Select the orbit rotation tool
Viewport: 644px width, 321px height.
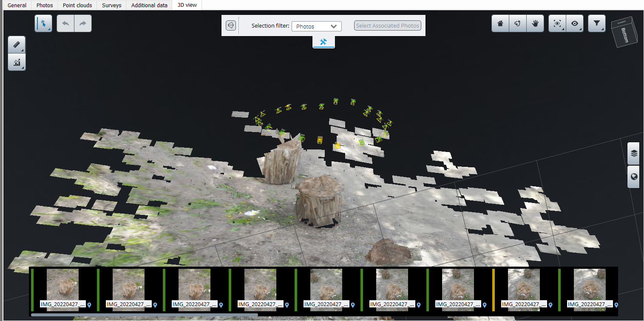pos(518,24)
